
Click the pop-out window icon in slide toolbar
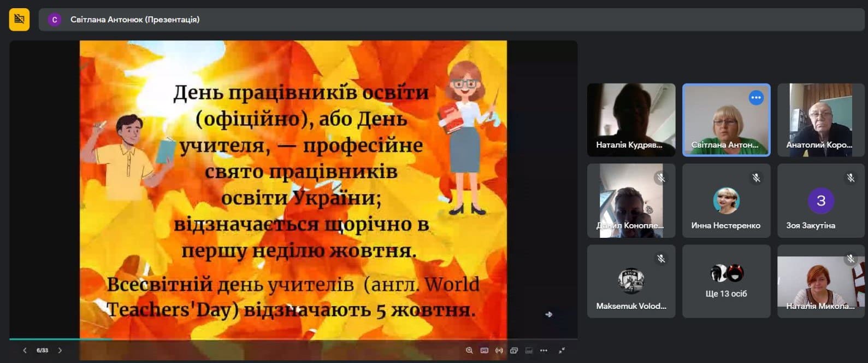point(514,350)
